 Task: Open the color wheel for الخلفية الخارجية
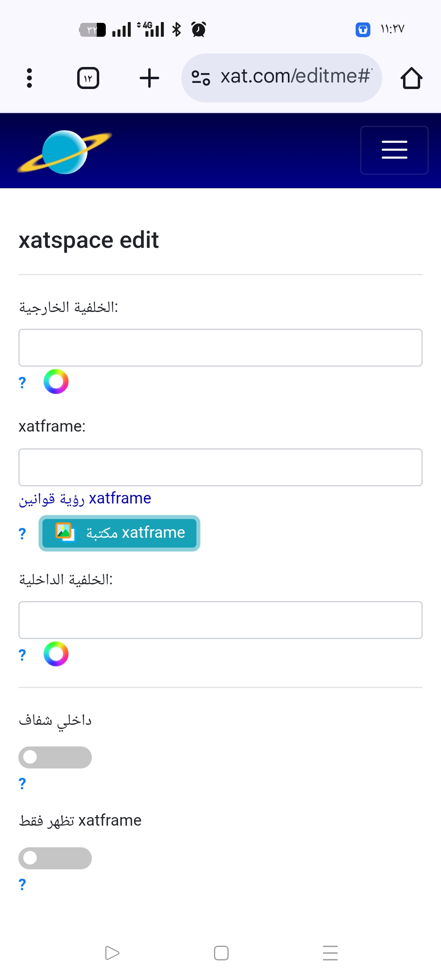click(x=56, y=382)
